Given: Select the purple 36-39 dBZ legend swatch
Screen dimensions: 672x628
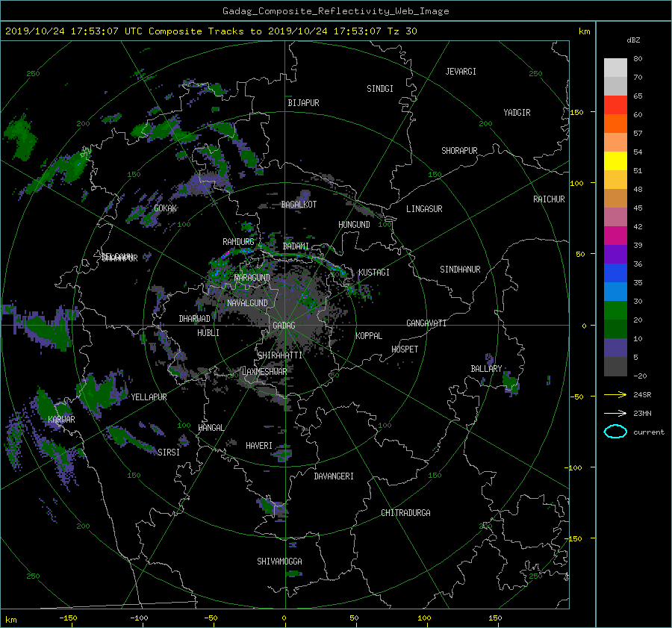Looking at the screenshot, I should tap(615, 255).
